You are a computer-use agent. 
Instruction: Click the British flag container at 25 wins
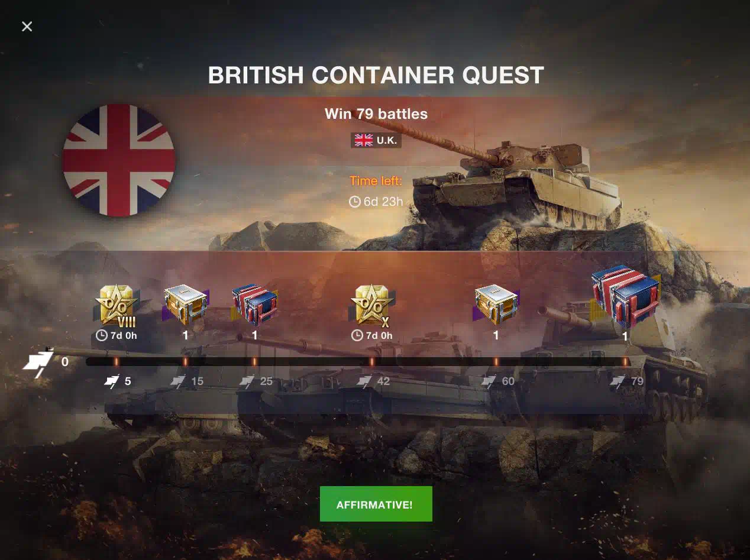tap(254, 305)
